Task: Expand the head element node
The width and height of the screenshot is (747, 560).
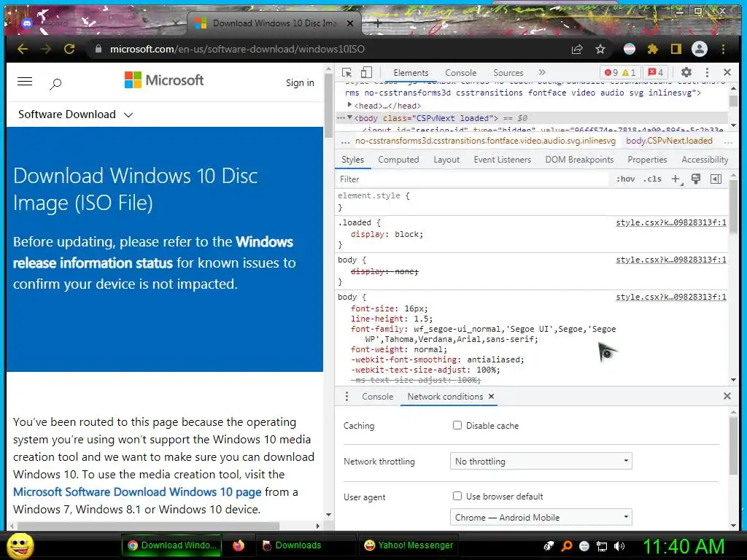Action: [349, 105]
